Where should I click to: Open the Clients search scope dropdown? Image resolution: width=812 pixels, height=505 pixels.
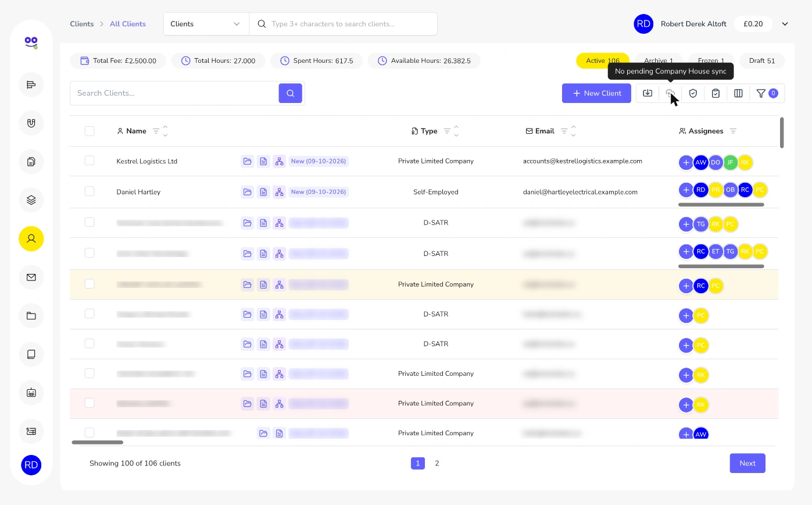coord(206,24)
